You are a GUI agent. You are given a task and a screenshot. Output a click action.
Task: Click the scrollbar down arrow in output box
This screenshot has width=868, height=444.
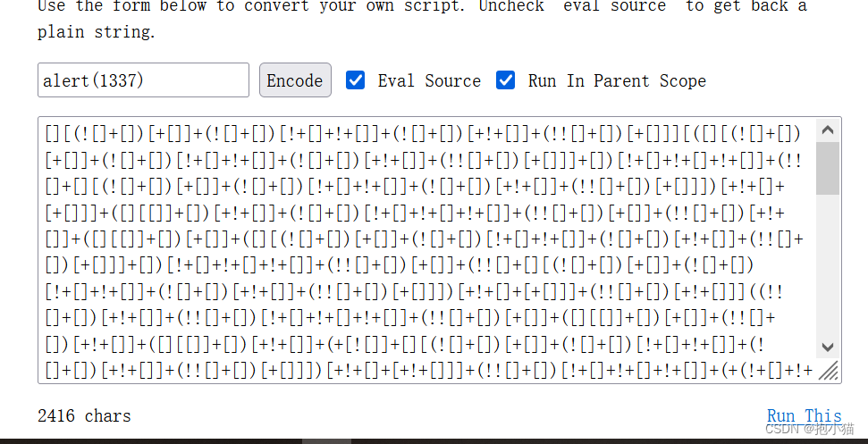click(x=828, y=347)
